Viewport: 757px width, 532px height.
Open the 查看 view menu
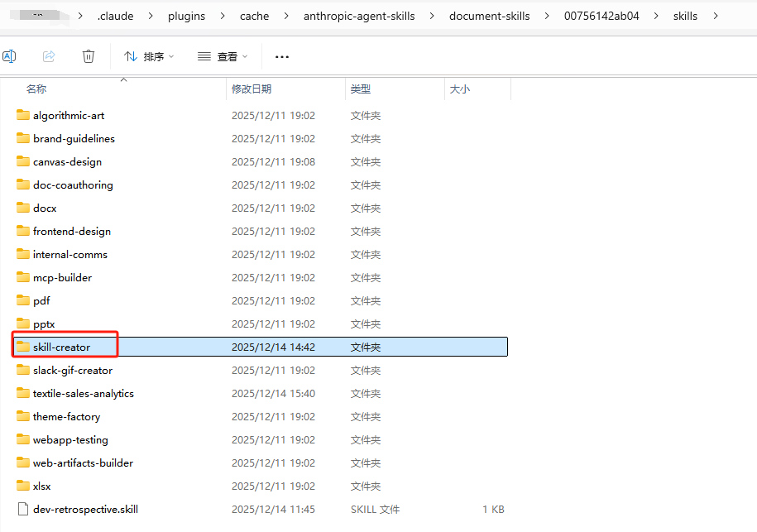pyautogui.click(x=222, y=55)
